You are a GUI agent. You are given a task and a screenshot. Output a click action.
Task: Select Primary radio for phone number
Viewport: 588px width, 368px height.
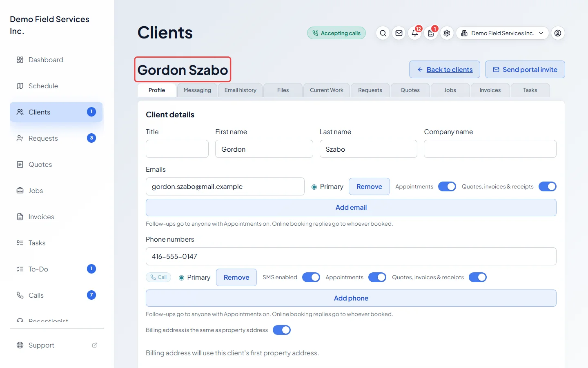pyautogui.click(x=181, y=278)
